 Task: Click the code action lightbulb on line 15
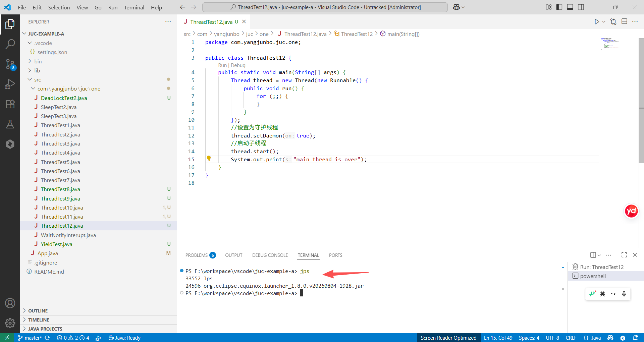click(209, 158)
